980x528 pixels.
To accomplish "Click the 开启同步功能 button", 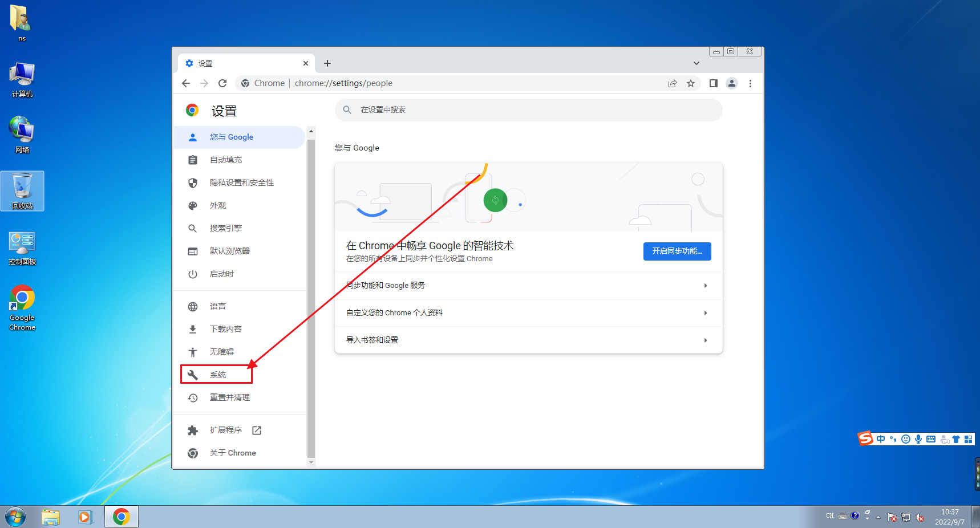I will [x=677, y=251].
